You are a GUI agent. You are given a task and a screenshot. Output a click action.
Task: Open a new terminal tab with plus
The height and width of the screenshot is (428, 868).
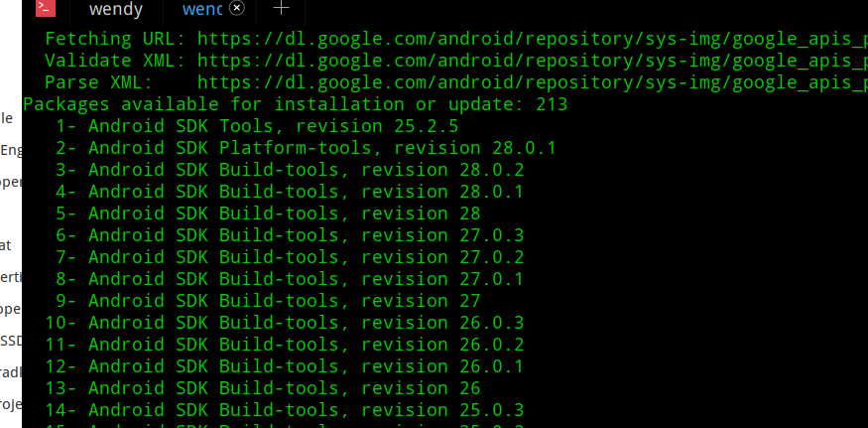click(281, 8)
